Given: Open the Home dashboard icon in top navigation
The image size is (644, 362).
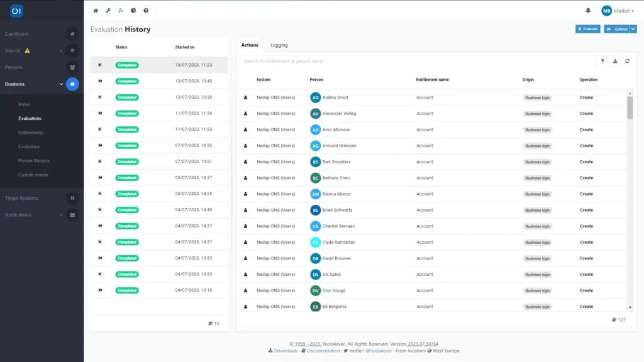Looking at the screenshot, I should 95,11.
